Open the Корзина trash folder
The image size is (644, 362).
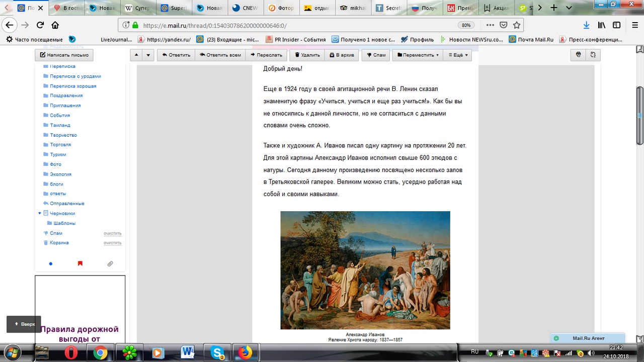point(59,243)
